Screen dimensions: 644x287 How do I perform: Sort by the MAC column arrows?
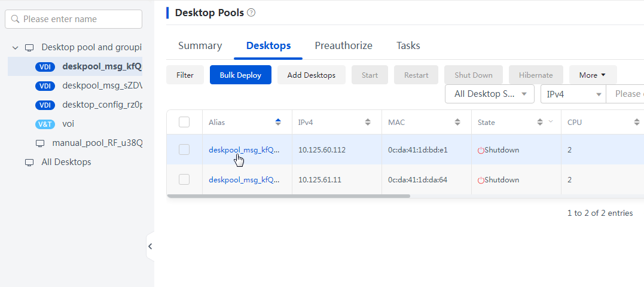tap(457, 122)
